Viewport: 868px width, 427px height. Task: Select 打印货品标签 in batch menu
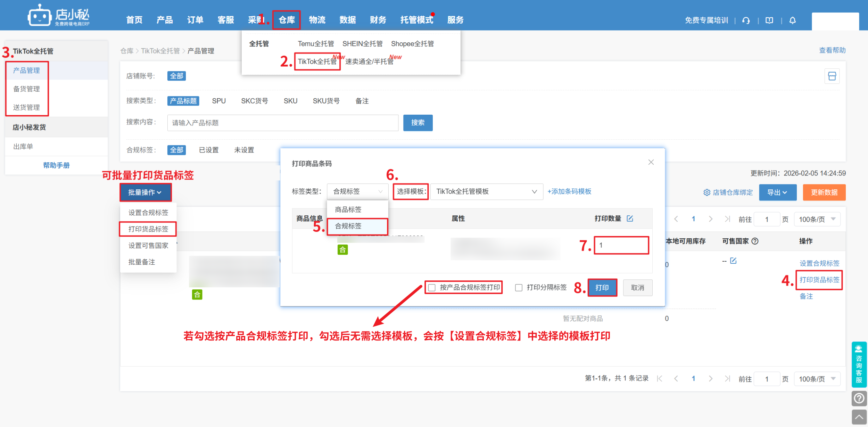(x=148, y=229)
